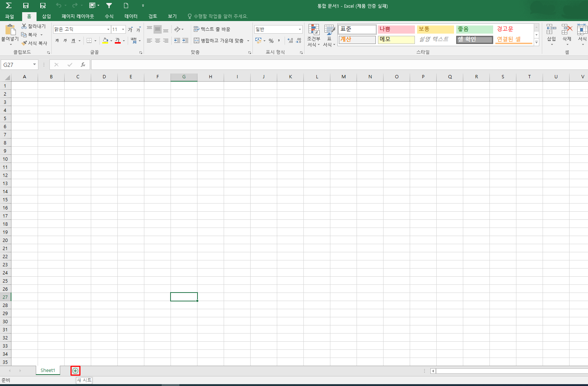Toggle underline formatting
588x386 pixels.
point(73,41)
